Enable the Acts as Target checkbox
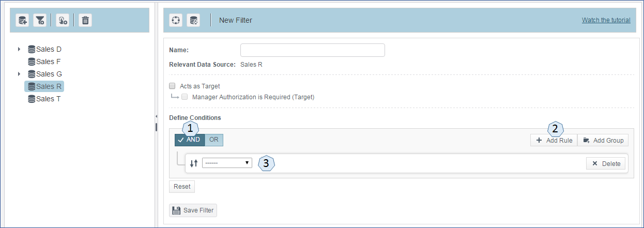 (x=173, y=86)
